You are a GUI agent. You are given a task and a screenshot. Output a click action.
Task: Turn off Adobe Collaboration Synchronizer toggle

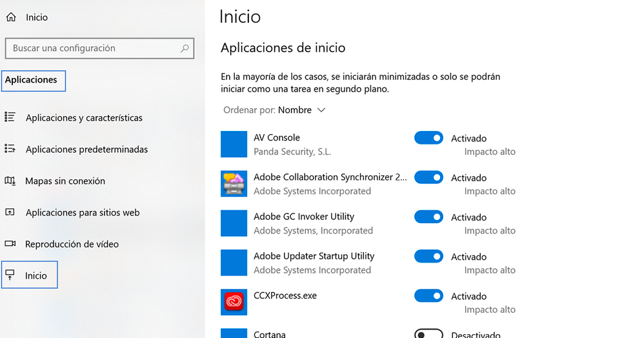pyautogui.click(x=428, y=177)
